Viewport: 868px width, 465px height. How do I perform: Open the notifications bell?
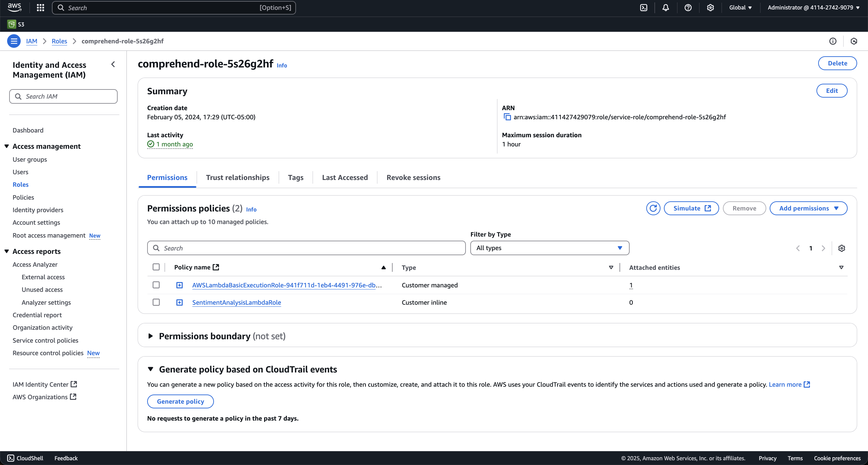pos(666,7)
